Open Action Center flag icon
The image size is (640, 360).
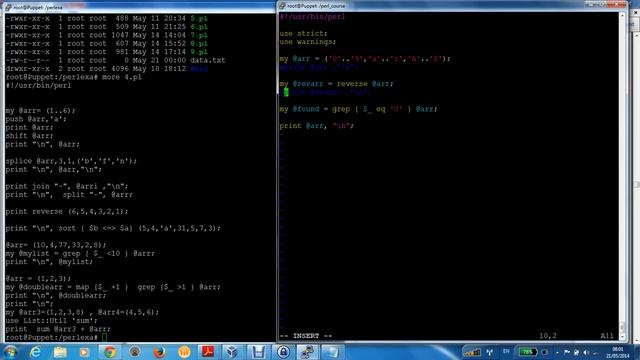pyautogui.click(x=567, y=352)
